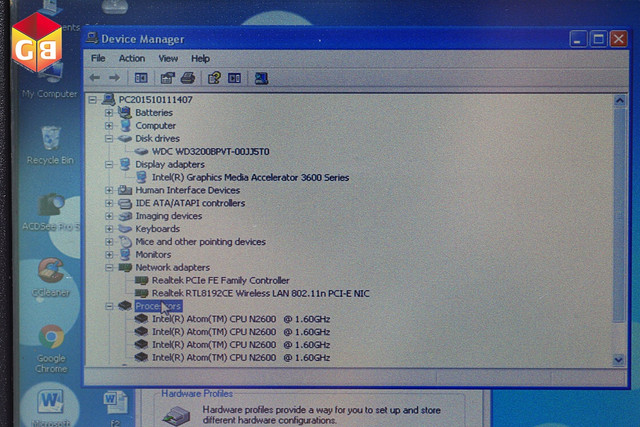Toggle the console tree pane toolbar icon
The width and height of the screenshot is (640, 427).
click(x=141, y=78)
